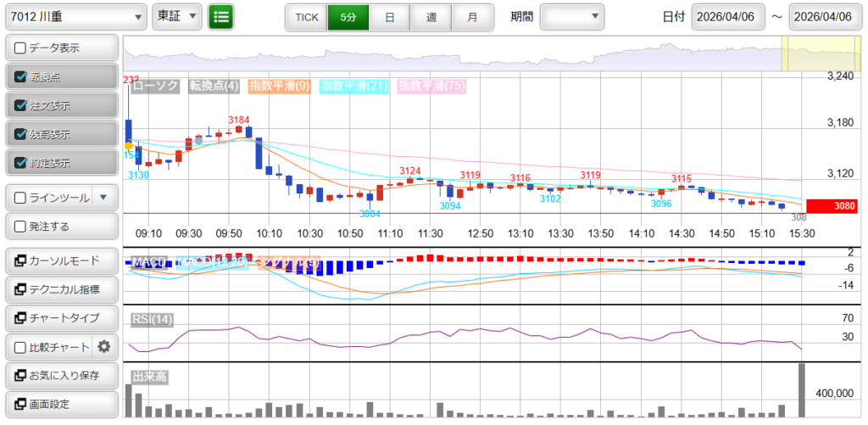Uncheck the 転換点 checkbox

[21, 76]
